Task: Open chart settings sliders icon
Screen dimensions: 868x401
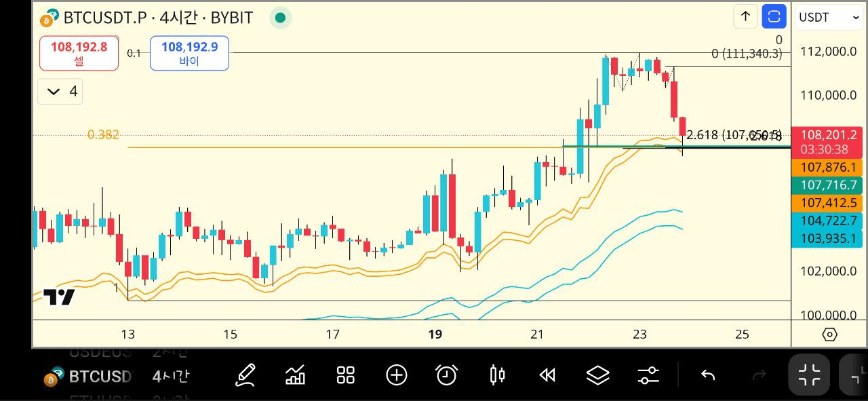Action: 648,375
